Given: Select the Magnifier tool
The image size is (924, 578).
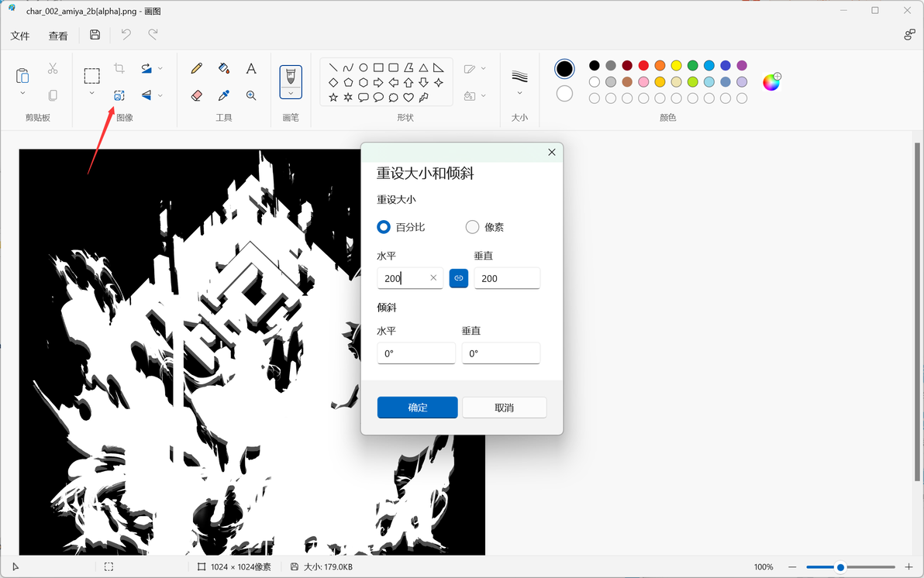Looking at the screenshot, I should pos(251,95).
